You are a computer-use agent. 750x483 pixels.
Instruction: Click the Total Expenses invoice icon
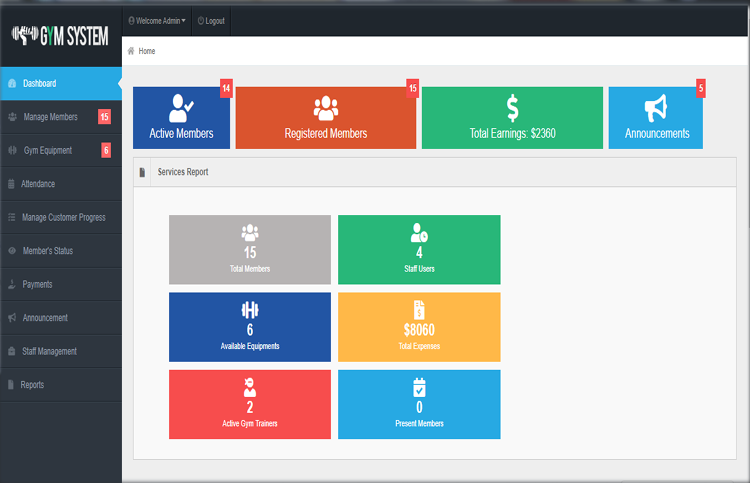pyautogui.click(x=419, y=310)
